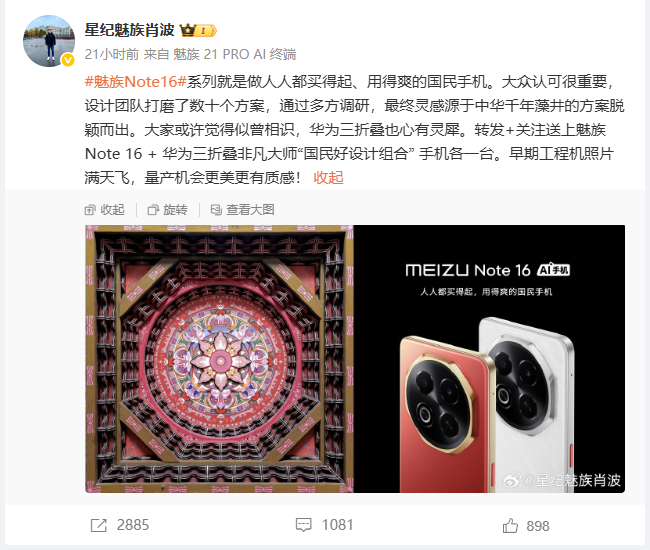This screenshot has height=550, width=650.
Task: Click the post source 魅族 21 PRO AI 终端
Action: coord(234,54)
